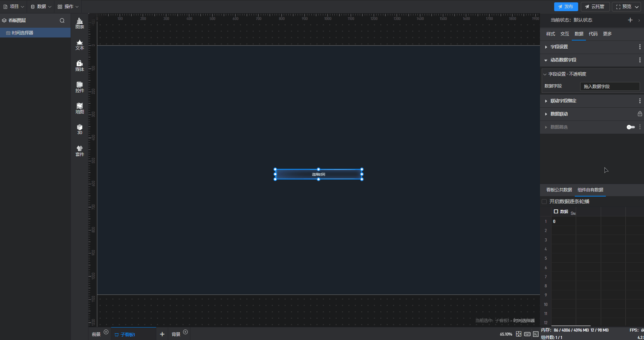Expand the 数据筛选 section

[546, 127]
